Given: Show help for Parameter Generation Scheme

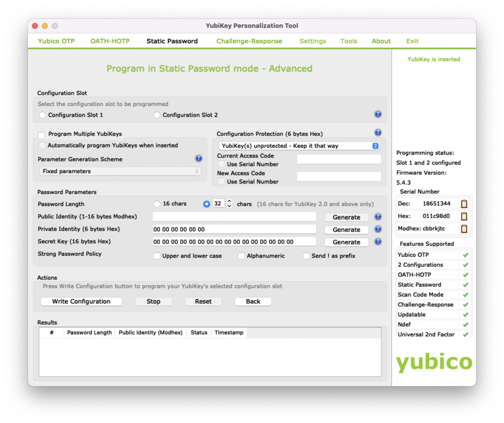Looking at the screenshot, I should click(199, 158).
